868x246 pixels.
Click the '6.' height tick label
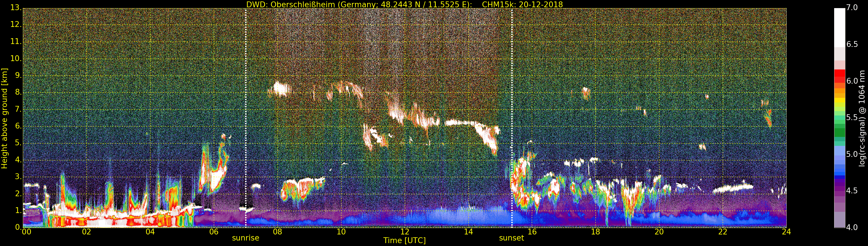[18, 126]
